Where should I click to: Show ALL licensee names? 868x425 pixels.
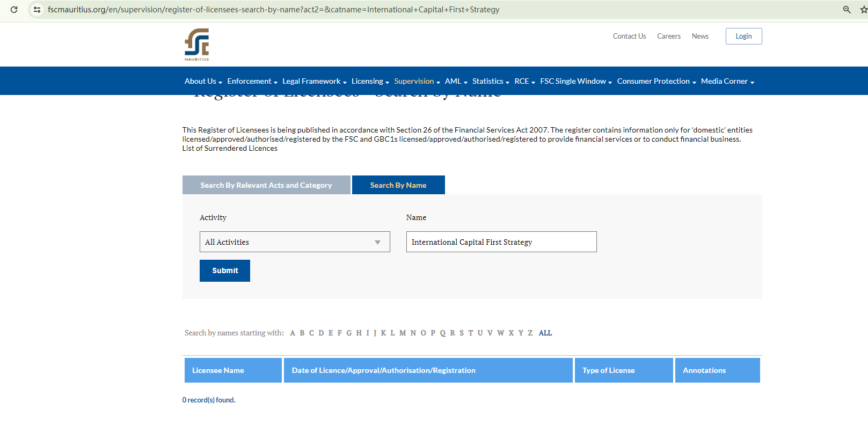click(545, 333)
